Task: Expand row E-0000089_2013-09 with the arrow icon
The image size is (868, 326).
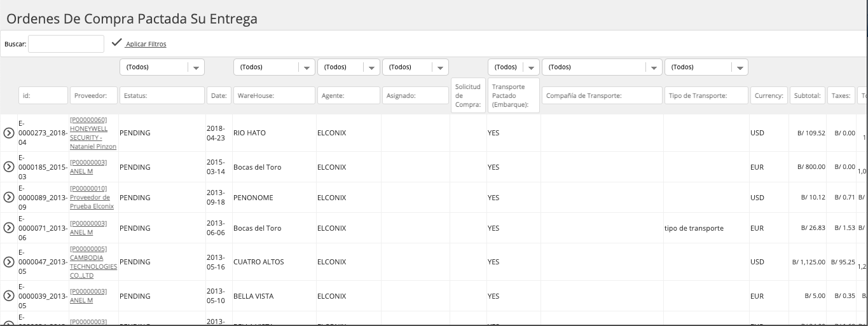Action: click(9, 198)
